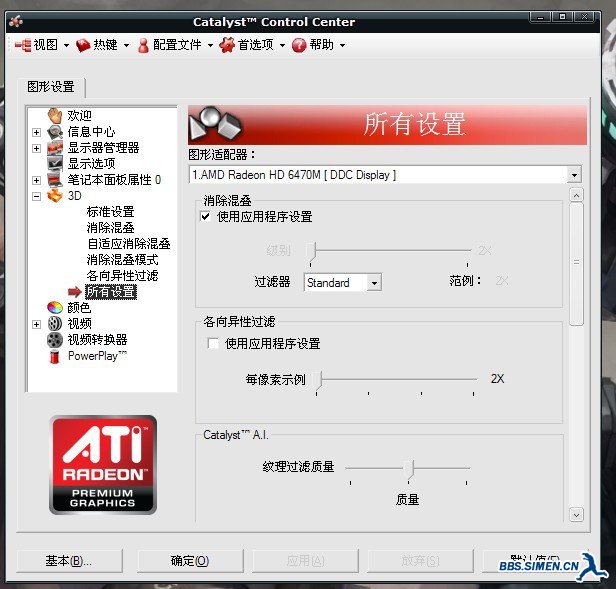616x589 pixels.
Task: Expand the 笔记本面板属性 tree node
Action: [x=37, y=180]
